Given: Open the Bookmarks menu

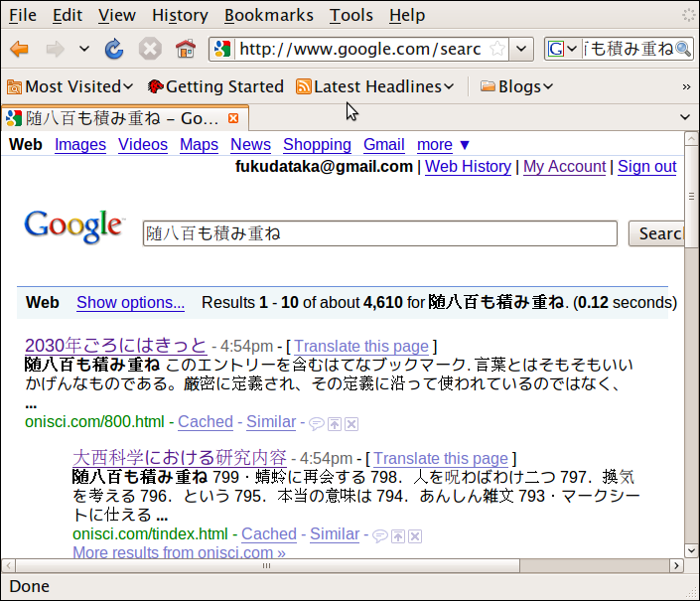Looking at the screenshot, I should pos(269,15).
